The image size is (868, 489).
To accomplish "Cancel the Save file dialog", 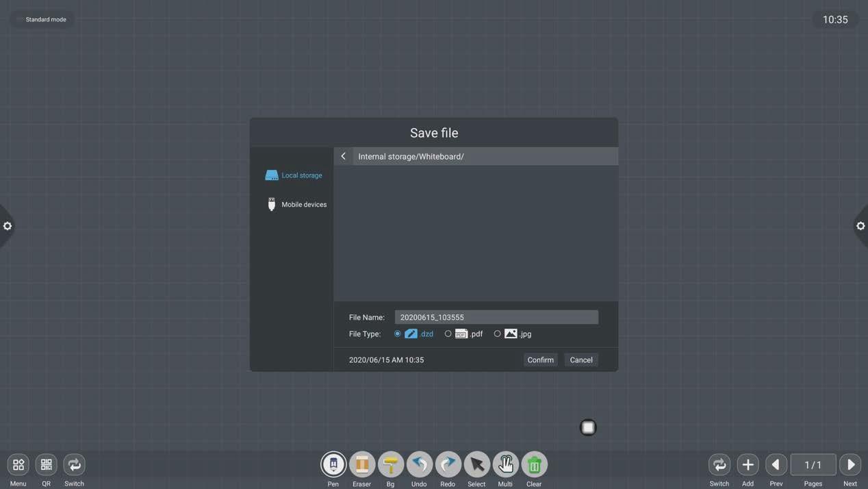I will pos(581,360).
